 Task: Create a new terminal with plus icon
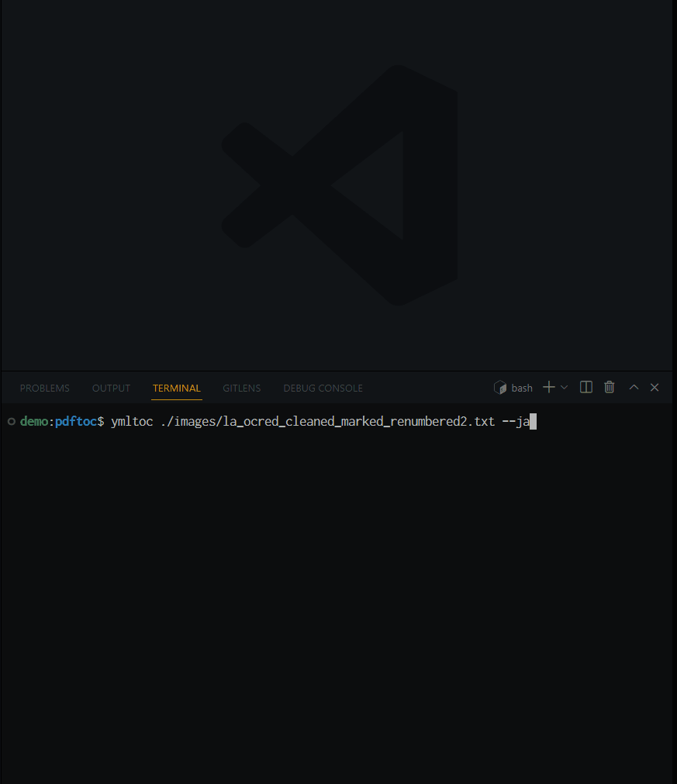[549, 387]
